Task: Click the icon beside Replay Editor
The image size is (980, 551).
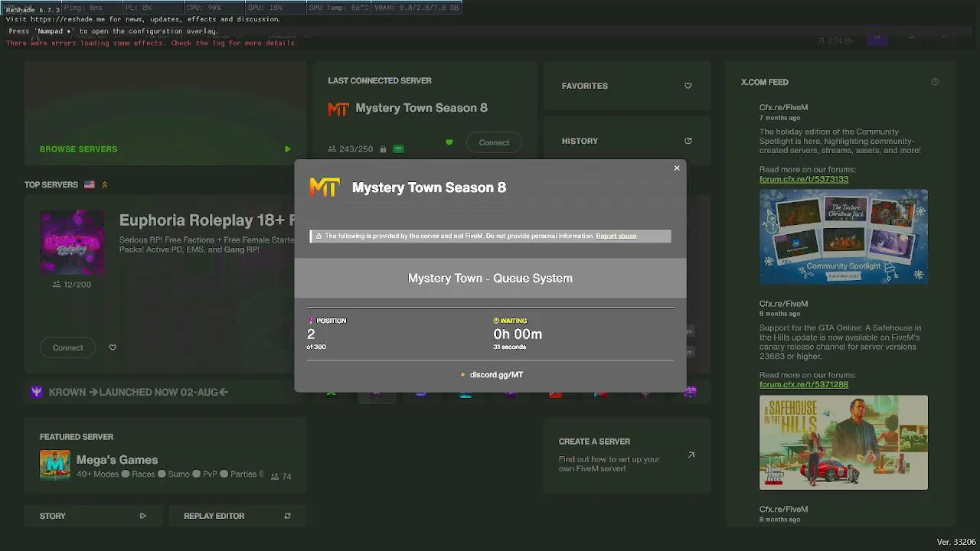Action: pyautogui.click(x=287, y=516)
